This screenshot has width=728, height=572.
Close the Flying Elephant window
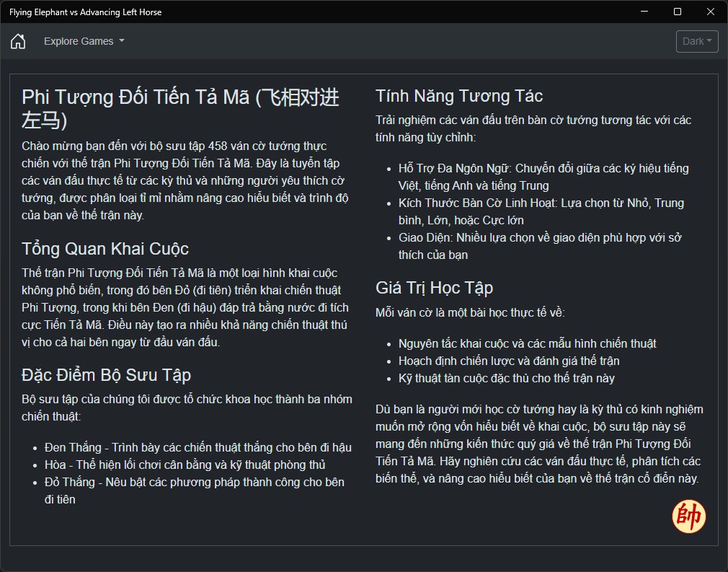(711, 12)
